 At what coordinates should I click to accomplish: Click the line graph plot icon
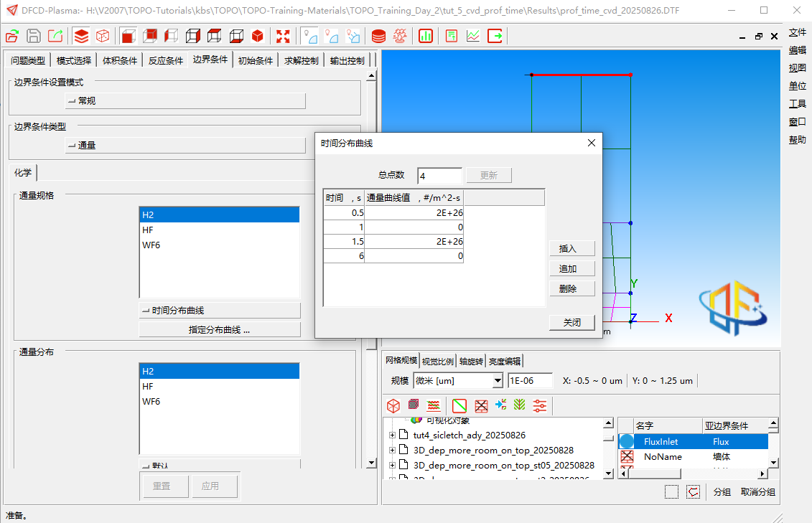coord(473,36)
